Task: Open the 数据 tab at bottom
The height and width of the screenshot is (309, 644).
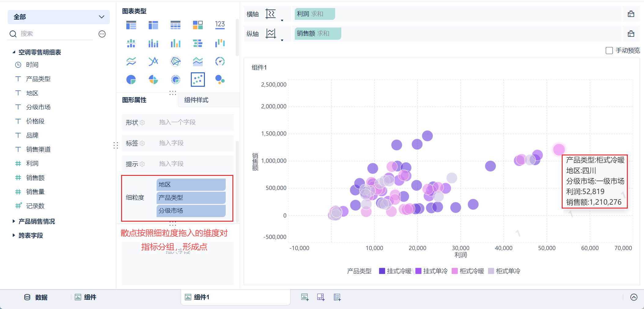Action: (36, 297)
